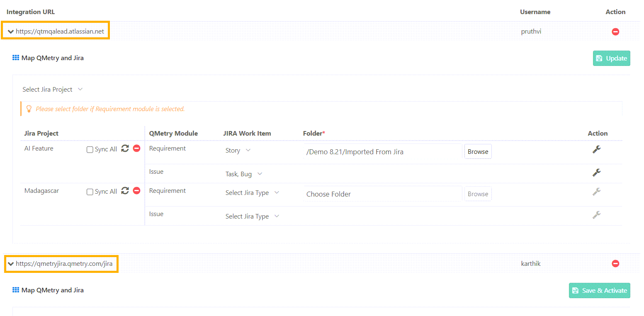Open wrench settings for AI Feature Issue row
644x316 pixels.
pos(596,173)
